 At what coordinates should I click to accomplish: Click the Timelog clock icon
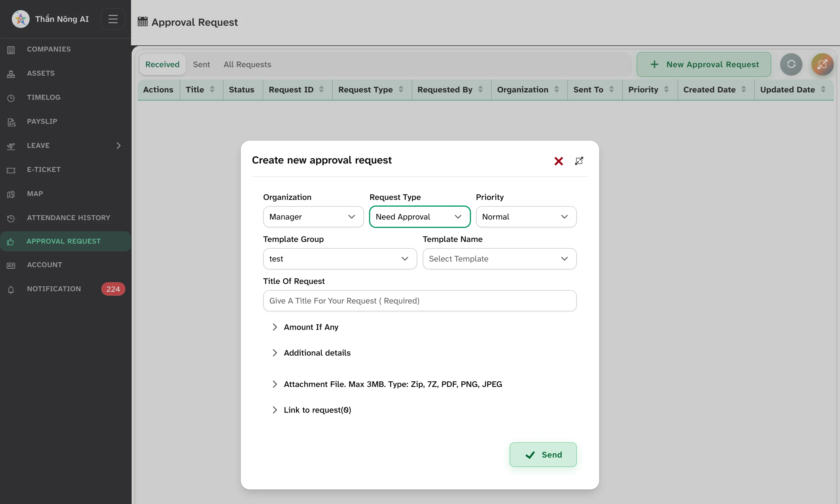coord(11,98)
